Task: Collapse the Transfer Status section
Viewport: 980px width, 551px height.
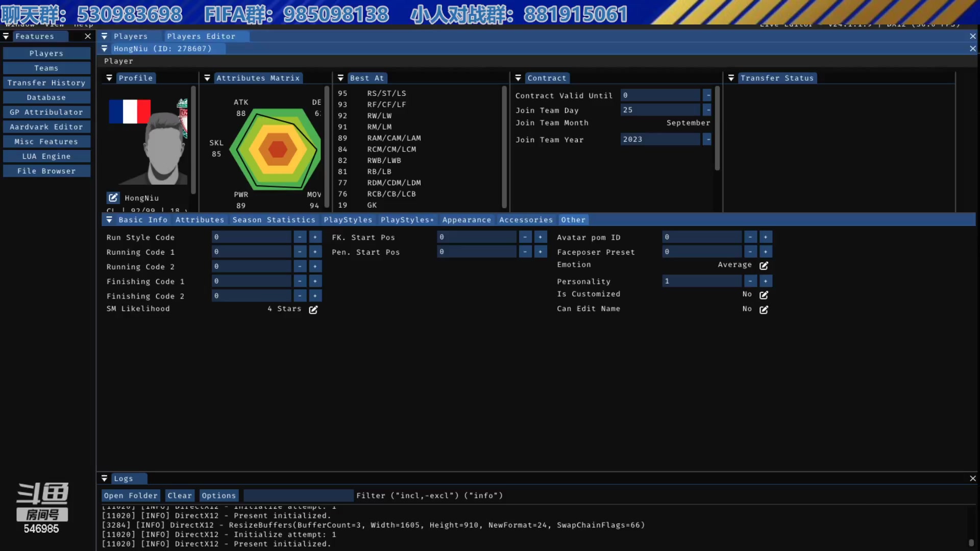Action: (x=731, y=78)
